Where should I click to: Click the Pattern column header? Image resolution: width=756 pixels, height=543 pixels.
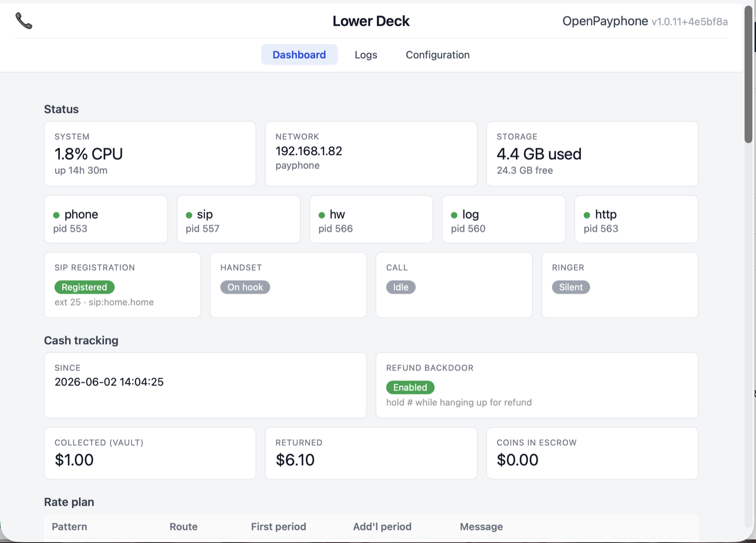[x=69, y=527]
